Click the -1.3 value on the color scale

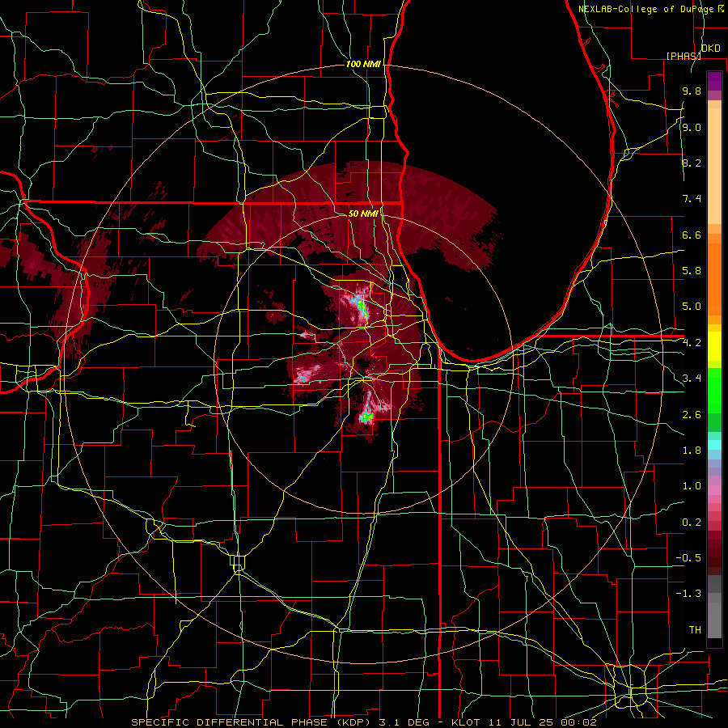click(x=688, y=594)
